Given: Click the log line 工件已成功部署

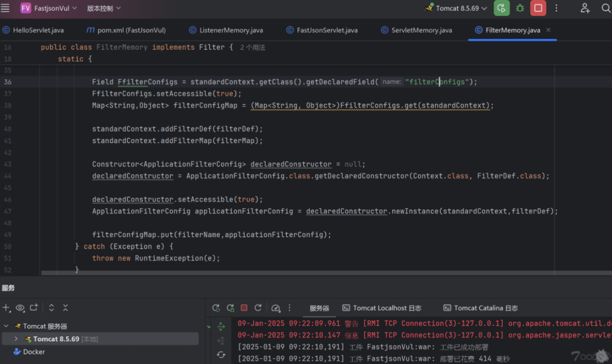Looking at the screenshot, I should [x=363, y=347].
